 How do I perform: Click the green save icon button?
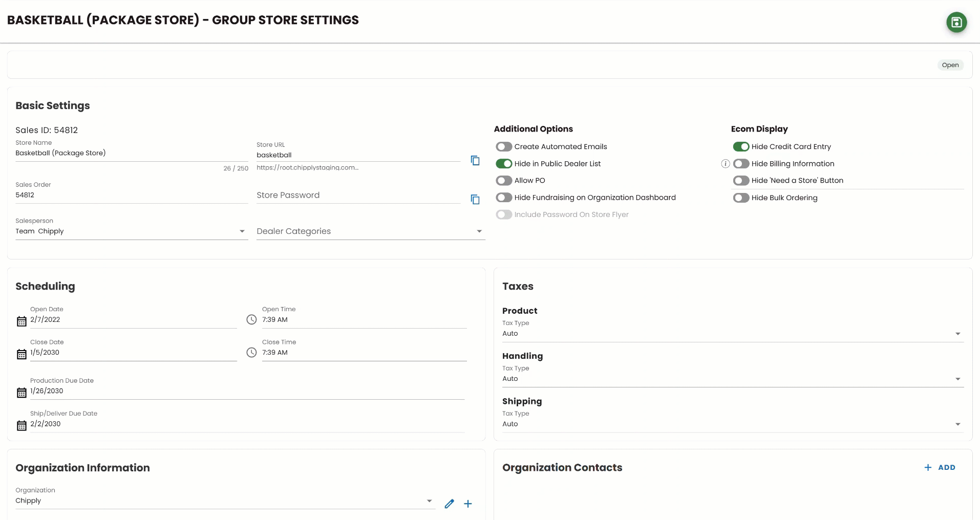pos(956,22)
